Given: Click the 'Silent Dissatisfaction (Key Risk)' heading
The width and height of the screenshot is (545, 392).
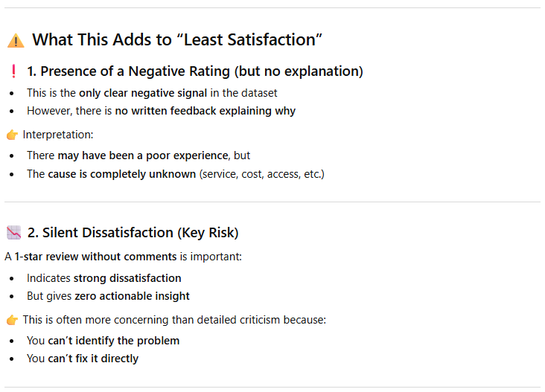Looking at the screenshot, I should [x=133, y=233].
